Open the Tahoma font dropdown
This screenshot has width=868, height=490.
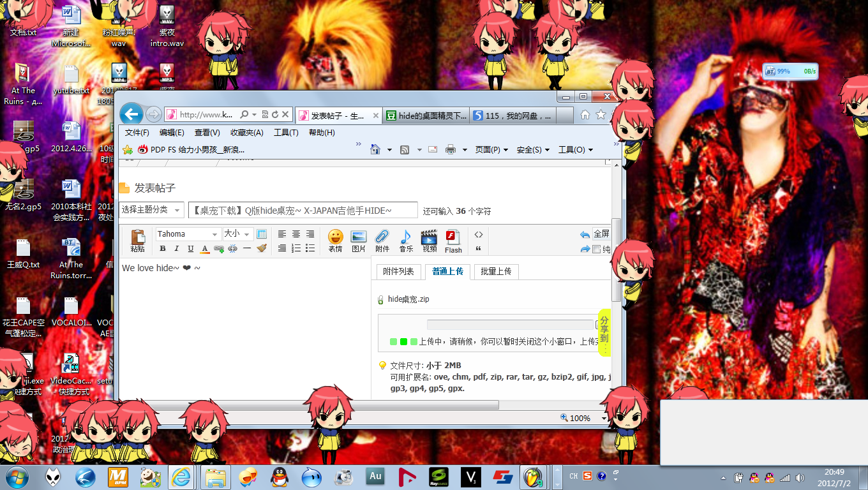[x=188, y=234]
